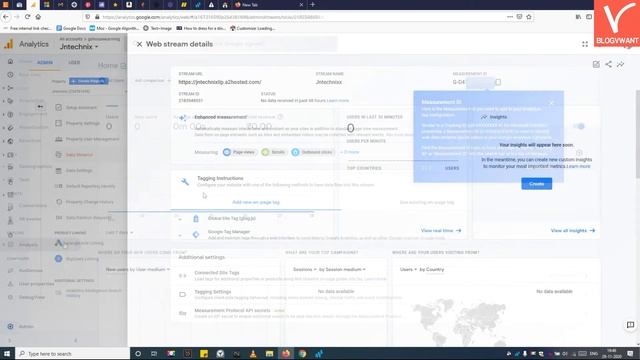Click the Outbound clicks measuring chip
The height and width of the screenshot is (360, 640).
tap(313, 152)
